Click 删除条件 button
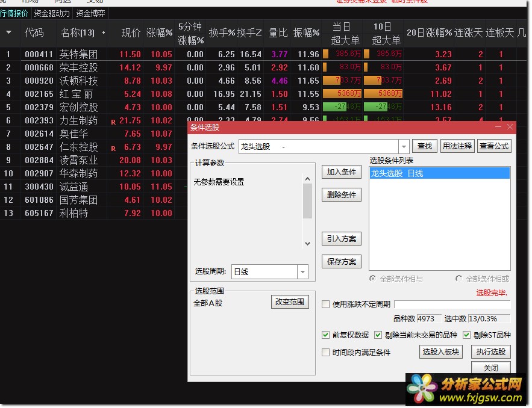This screenshot has width=532, height=408. coord(342,195)
